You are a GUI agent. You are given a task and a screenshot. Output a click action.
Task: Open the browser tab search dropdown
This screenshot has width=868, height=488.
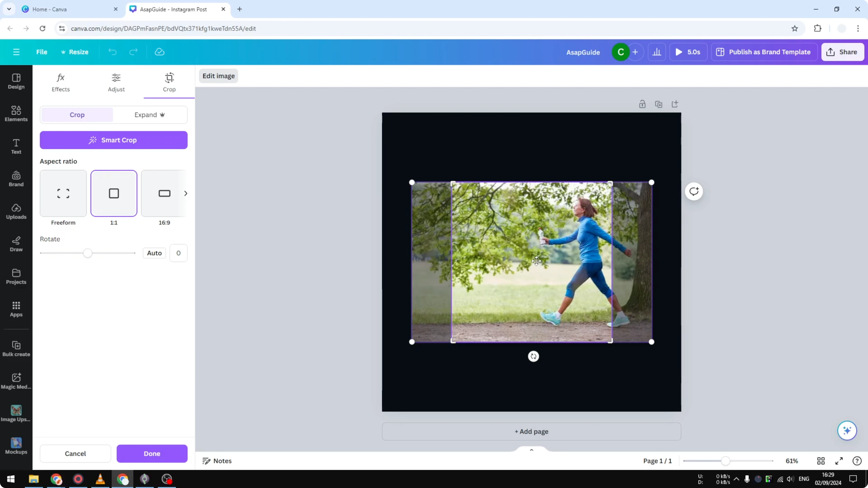[x=9, y=9]
